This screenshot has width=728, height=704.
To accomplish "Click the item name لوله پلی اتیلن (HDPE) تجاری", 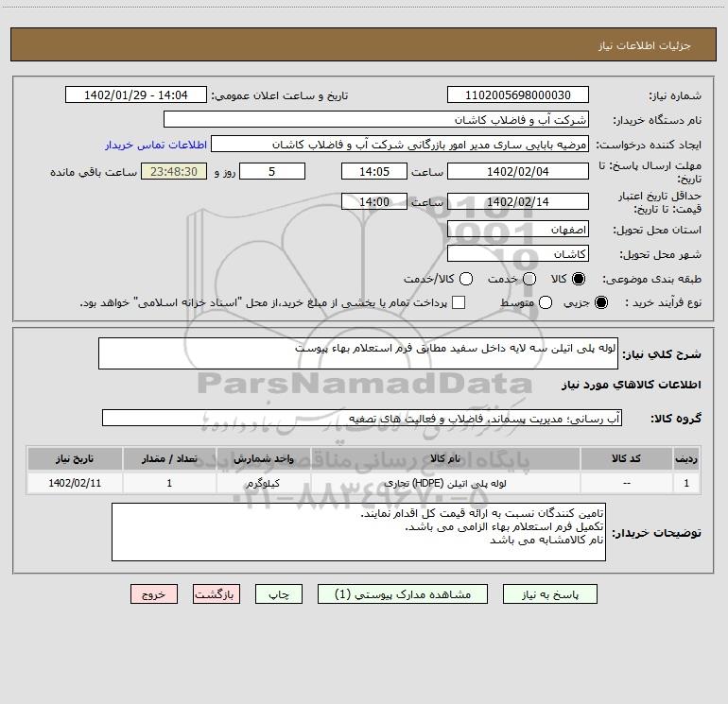I will point(445,483).
